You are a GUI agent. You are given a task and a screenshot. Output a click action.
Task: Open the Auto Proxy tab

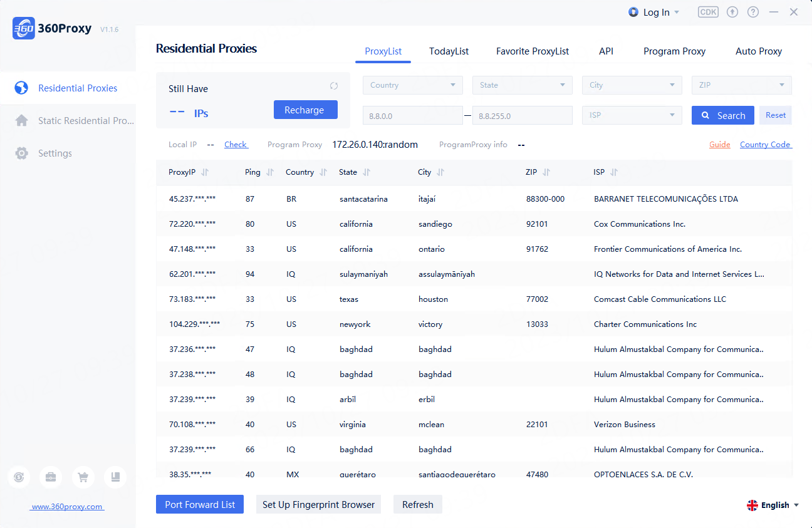(x=759, y=51)
